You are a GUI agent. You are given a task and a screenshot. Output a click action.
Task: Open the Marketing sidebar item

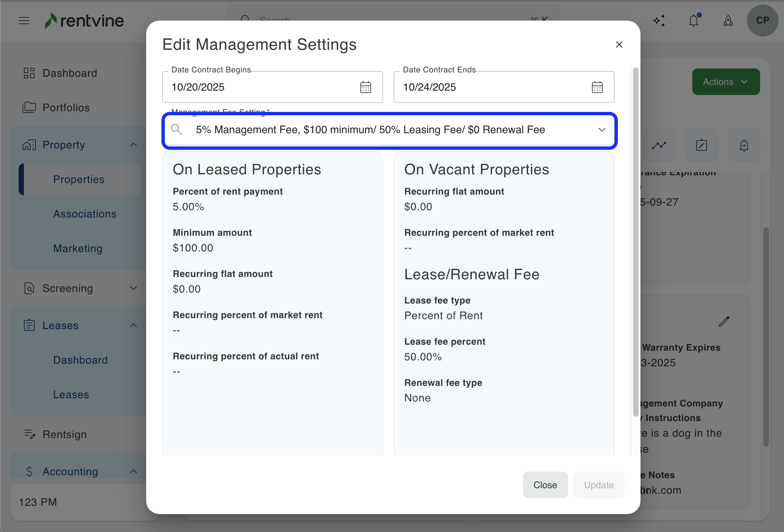pos(78,248)
